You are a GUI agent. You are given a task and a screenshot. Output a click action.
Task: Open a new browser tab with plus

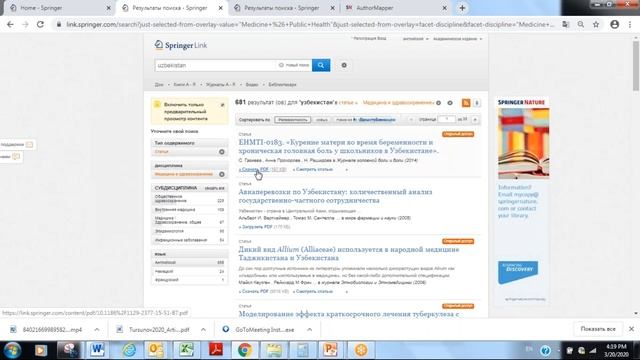pos(462,8)
